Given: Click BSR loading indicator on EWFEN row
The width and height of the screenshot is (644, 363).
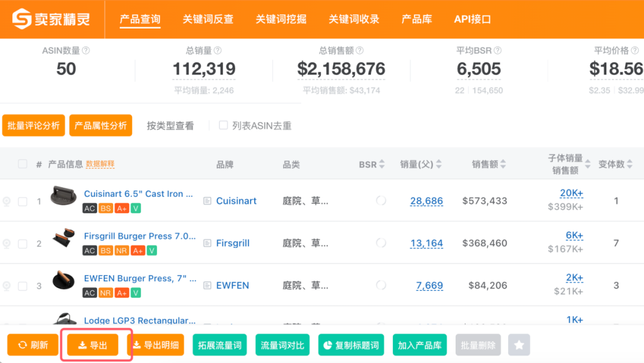Looking at the screenshot, I should coord(380,285).
